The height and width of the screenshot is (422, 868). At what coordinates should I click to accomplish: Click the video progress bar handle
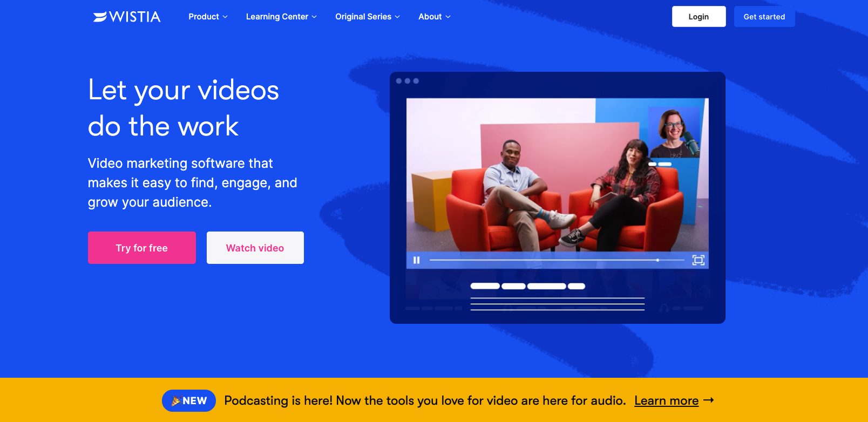coord(657,260)
